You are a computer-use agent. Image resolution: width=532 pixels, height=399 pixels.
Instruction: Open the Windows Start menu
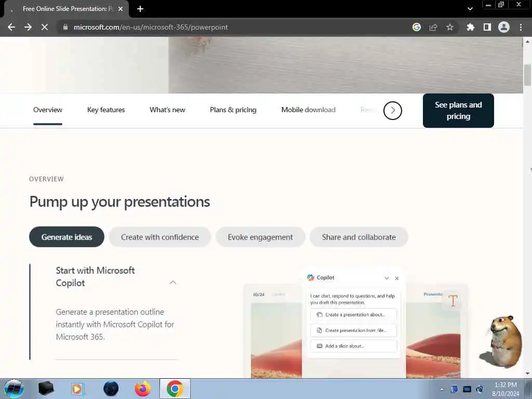point(14,389)
